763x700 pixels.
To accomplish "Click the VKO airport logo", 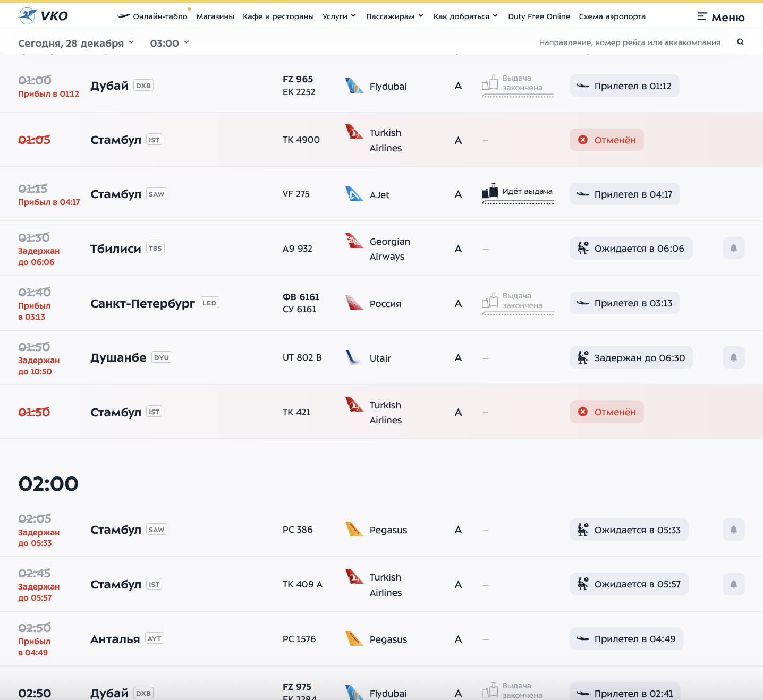I will [x=43, y=16].
